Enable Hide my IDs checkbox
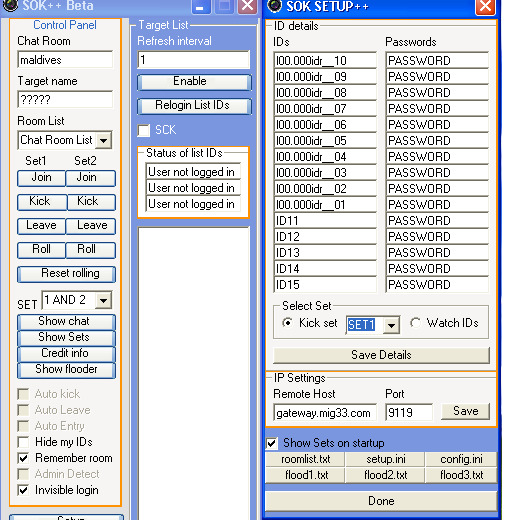 pos(23,442)
